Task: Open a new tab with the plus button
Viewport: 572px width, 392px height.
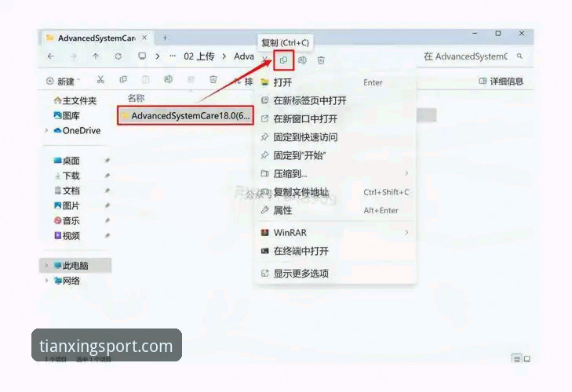Action: click(x=165, y=38)
